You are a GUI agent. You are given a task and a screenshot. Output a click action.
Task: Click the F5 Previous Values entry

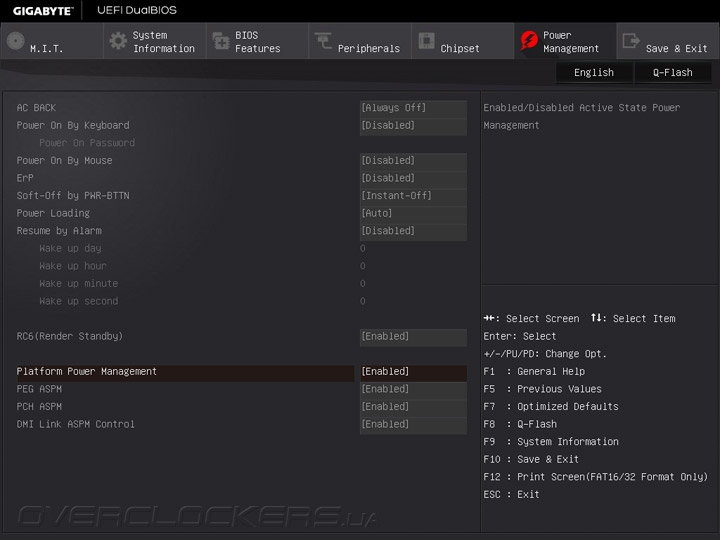(542, 389)
